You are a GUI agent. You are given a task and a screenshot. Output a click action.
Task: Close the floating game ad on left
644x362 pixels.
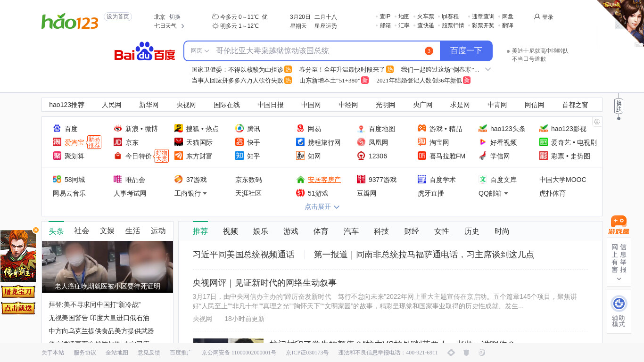tap(36, 230)
